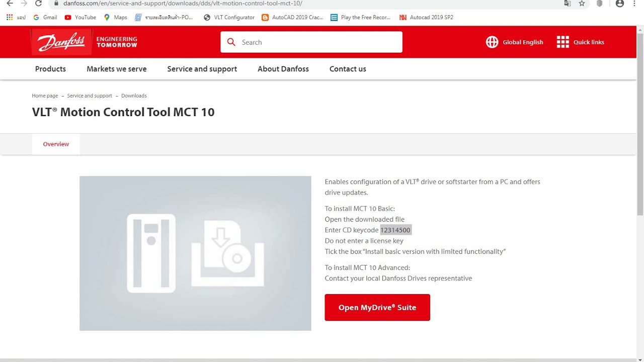Go to Home page breadcrumb
Viewport: 644px width, 362px height.
pos(45,96)
